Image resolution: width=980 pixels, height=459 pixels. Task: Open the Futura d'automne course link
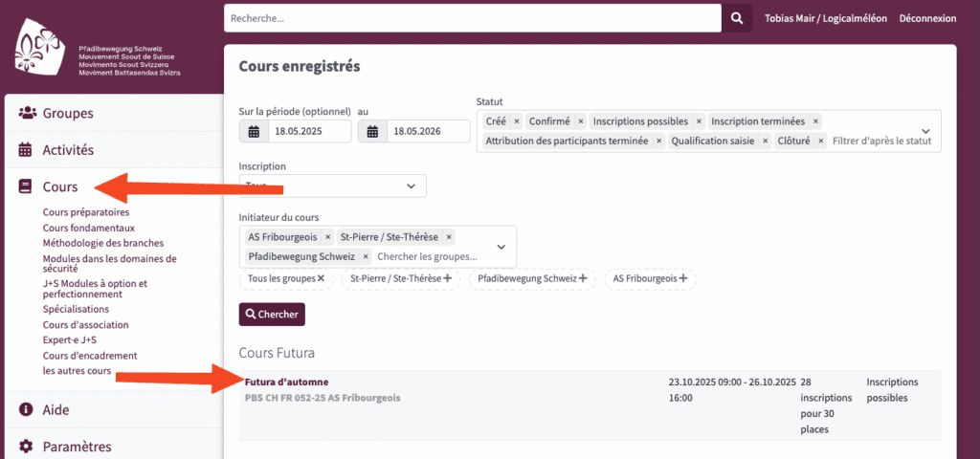[286, 382]
